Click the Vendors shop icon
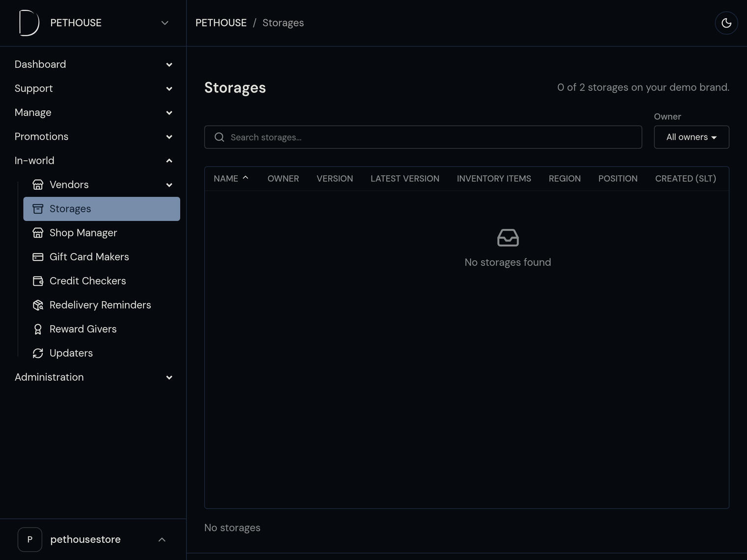Viewport: 747px width, 560px height. point(38,185)
